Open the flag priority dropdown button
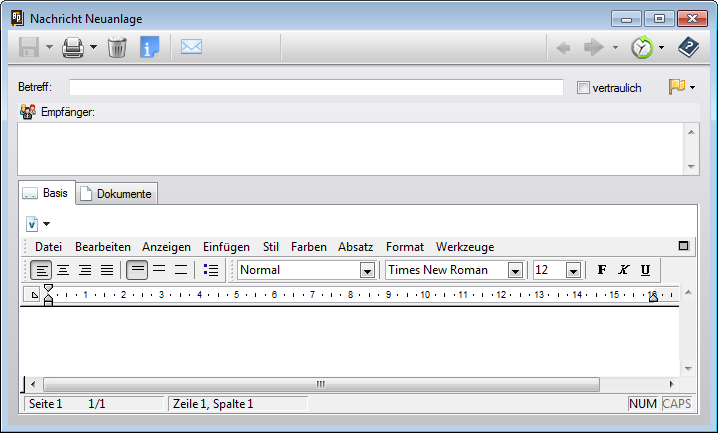718x433 pixels. (682, 88)
